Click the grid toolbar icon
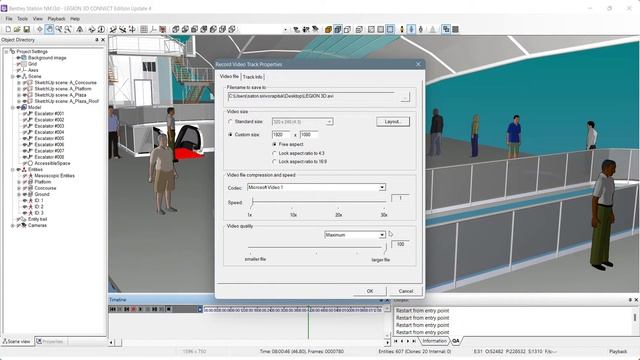The height and width of the screenshot is (360, 640). [x=144, y=29]
